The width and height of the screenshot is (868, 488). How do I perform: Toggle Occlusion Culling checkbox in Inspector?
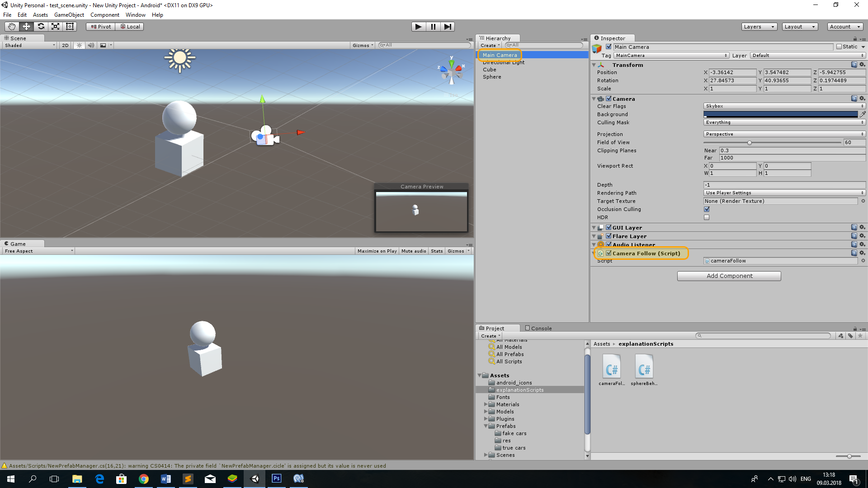tap(707, 209)
